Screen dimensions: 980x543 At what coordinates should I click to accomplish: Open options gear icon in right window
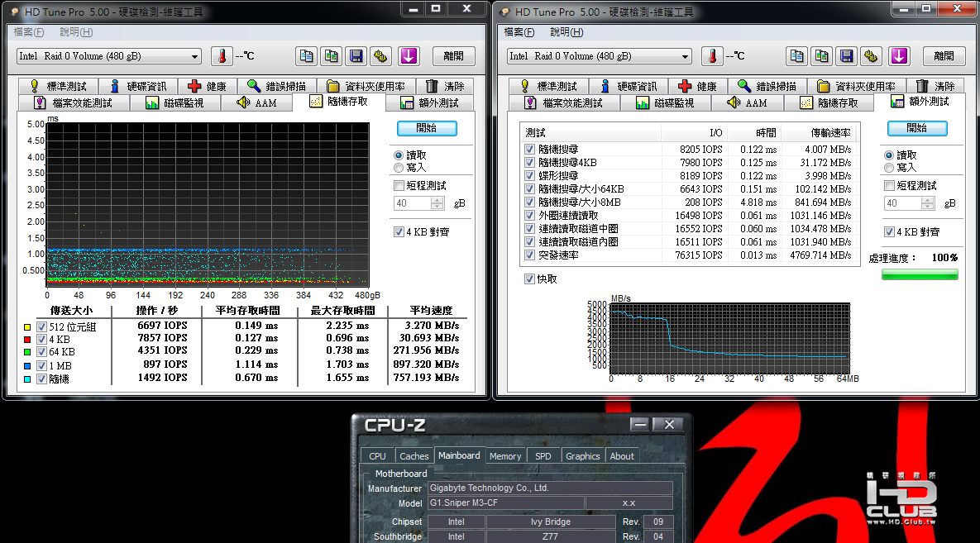(x=871, y=56)
